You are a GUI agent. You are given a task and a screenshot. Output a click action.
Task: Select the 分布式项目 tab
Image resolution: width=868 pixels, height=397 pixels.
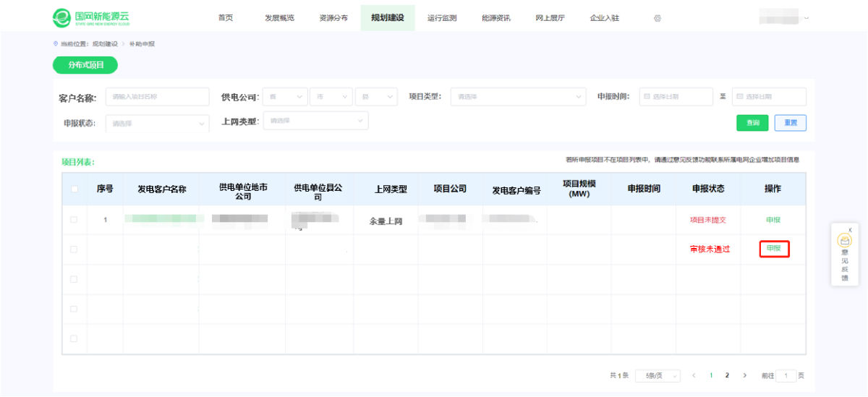85,65
